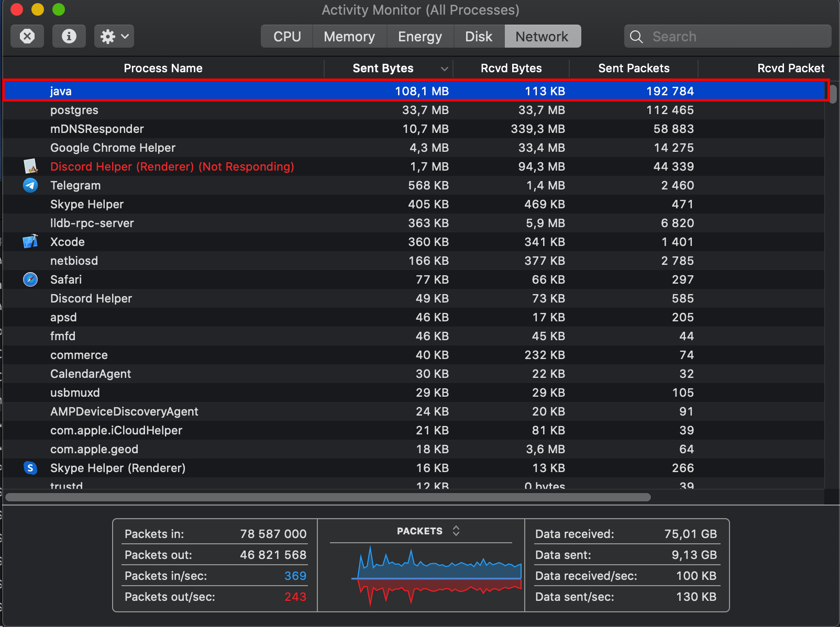Image resolution: width=840 pixels, height=627 pixels.
Task: Select the com.apple.geod row
Action: point(414,449)
